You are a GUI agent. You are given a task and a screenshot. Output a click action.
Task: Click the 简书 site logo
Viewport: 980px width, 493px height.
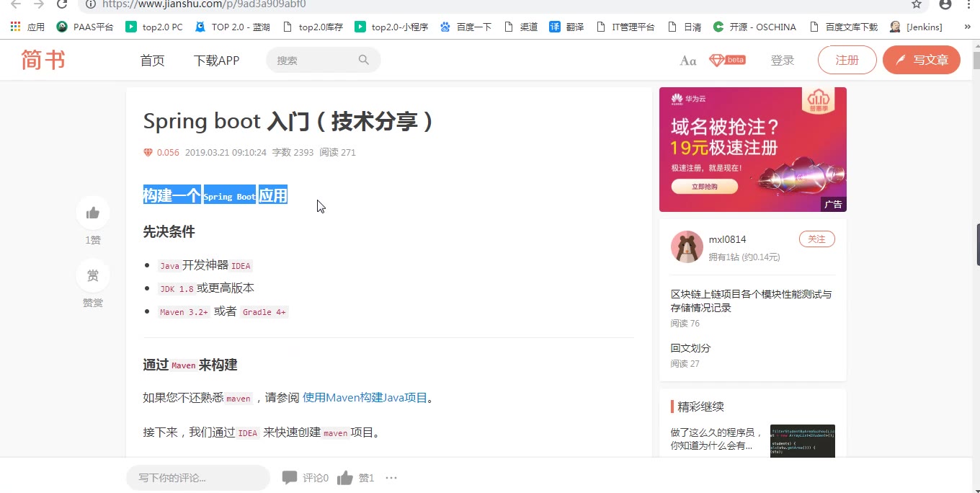click(43, 60)
